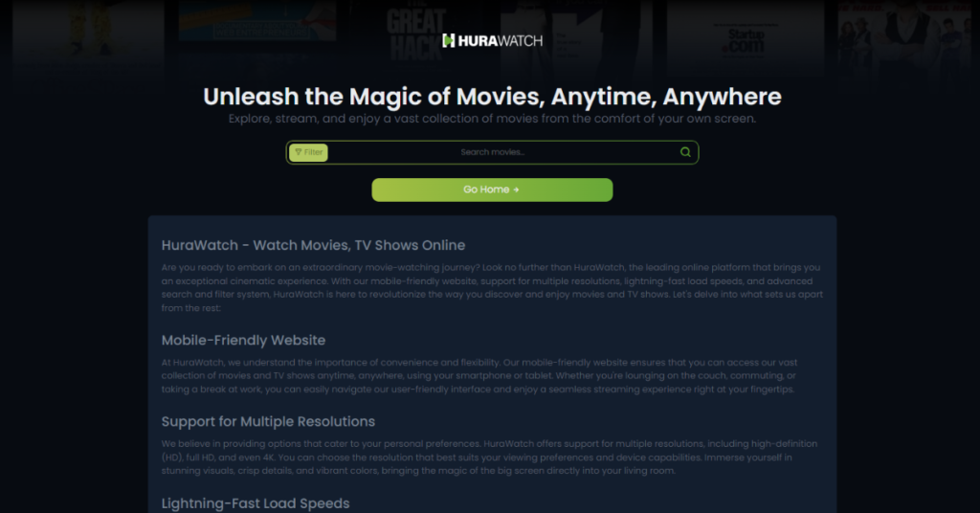This screenshot has height=513, width=980.
Task: Click the HuraWatch logo
Action: 492,40
